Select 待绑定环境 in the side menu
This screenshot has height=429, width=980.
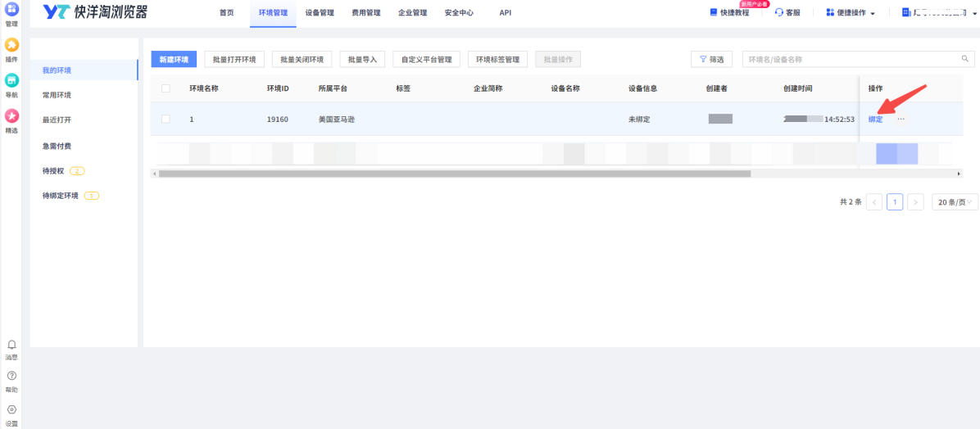[x=61, y=196]
